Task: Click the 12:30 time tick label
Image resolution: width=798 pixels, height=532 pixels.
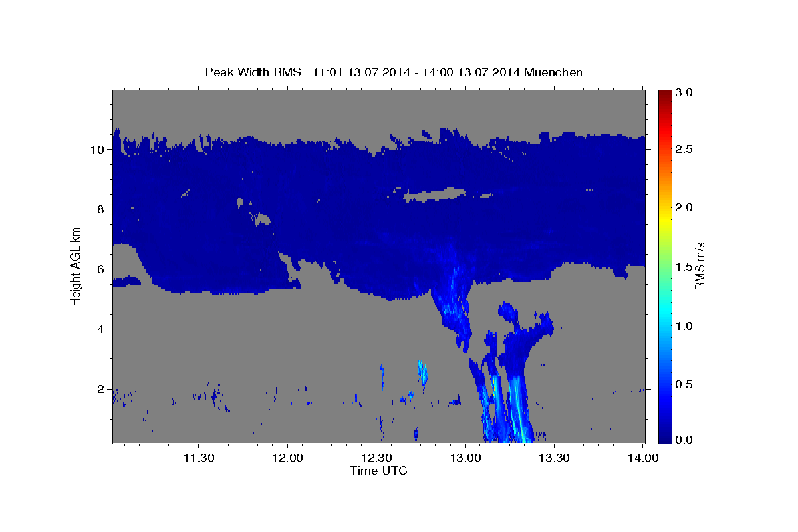Action: pyautogui.click(x=376, y=458)
